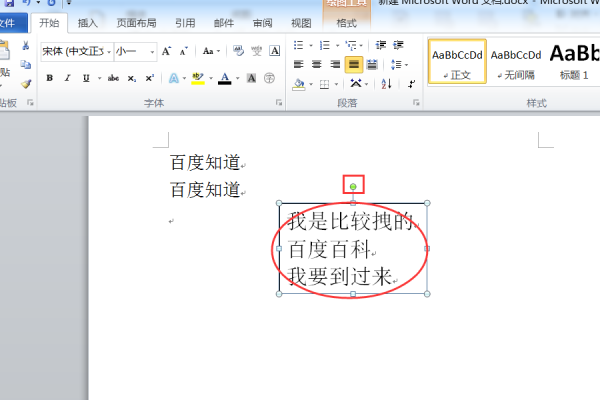Viewport: 600px width, 400px height.
Task: Align text right
Action: (x=335, y=64)
